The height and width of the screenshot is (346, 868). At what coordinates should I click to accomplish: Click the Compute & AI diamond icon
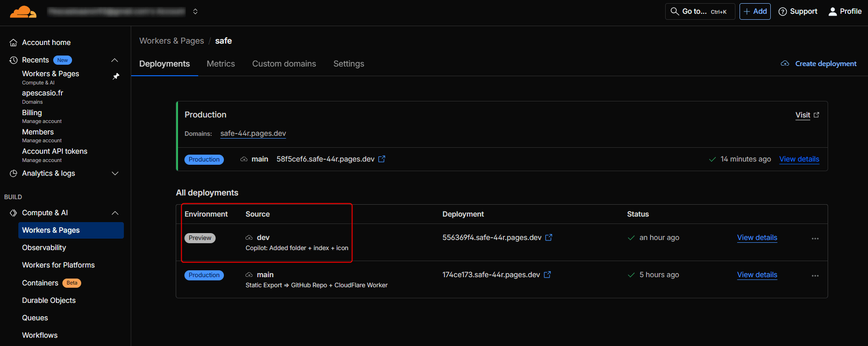tap(13, 213)
